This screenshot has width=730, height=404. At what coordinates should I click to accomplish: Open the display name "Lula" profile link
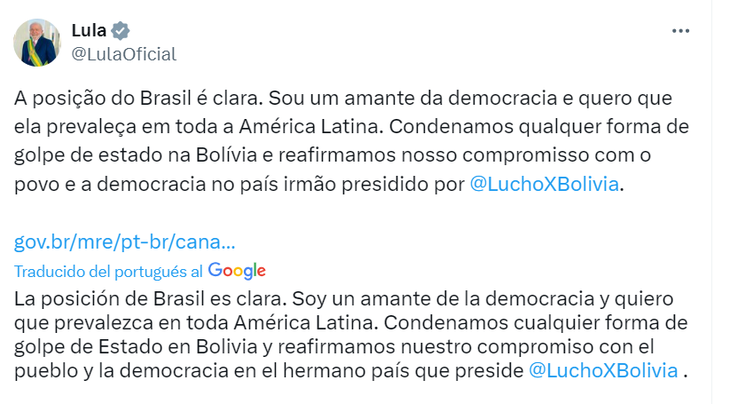(89, 30)
